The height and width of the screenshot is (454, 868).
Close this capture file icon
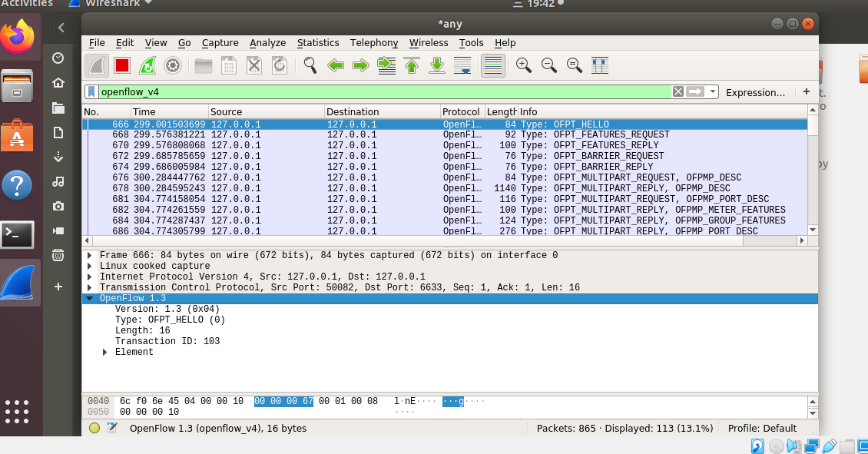(x=254, y=66)
